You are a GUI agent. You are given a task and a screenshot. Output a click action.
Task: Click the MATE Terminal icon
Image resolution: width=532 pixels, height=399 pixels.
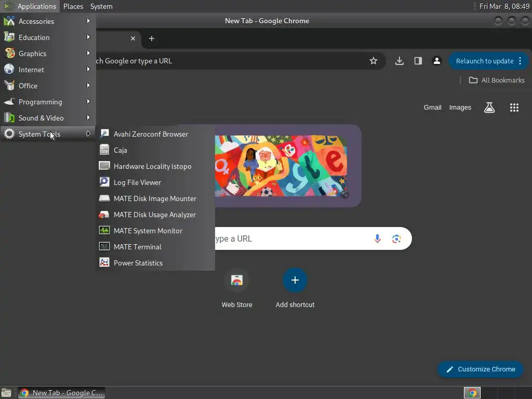coord(104,246)
